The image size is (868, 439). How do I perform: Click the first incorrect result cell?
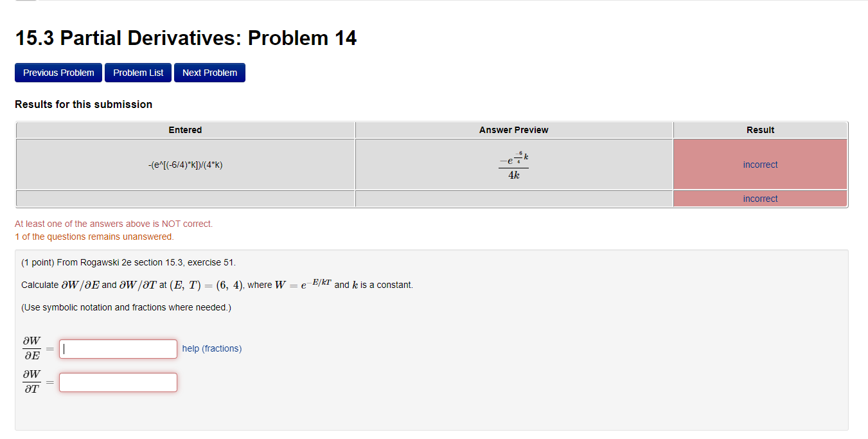(x=760, y=165)
